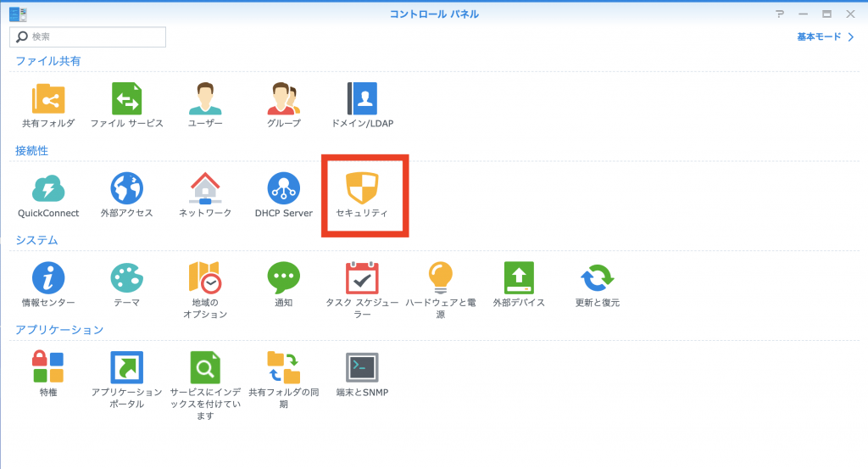The image size is (868, 469).
Task: Open the ユーザー user settings
Action: coord(204,99)
